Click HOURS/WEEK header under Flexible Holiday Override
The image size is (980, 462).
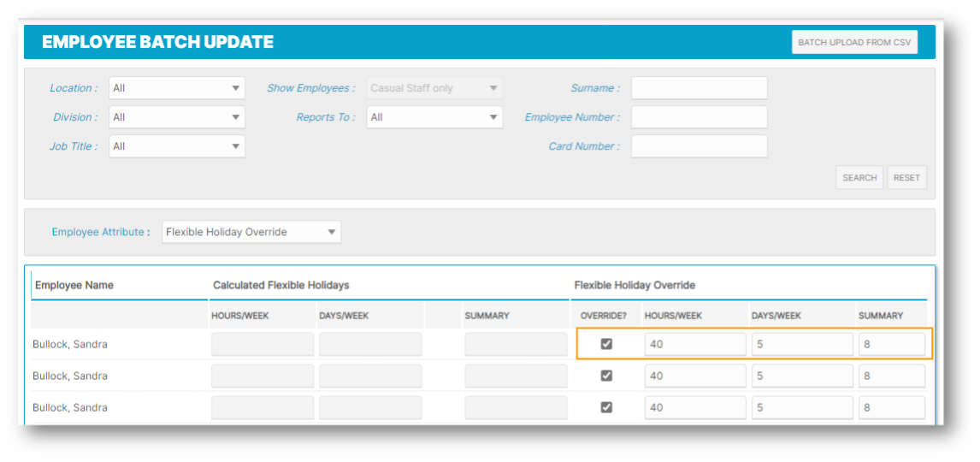click(673, 316)
